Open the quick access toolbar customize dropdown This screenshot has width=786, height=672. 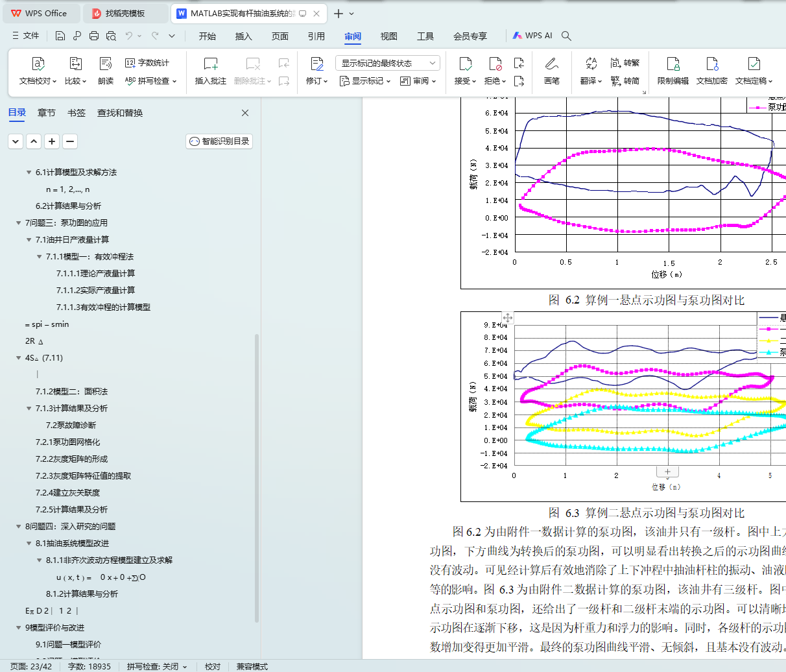click(x=172, y=36)
